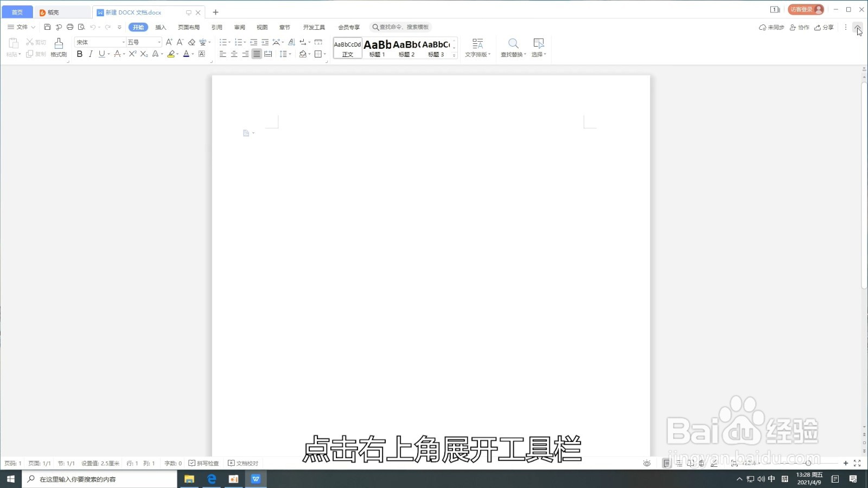Screen dimensions: 868x488
Task: Open File Explorer from the taskbar
Action: point(189,479)
